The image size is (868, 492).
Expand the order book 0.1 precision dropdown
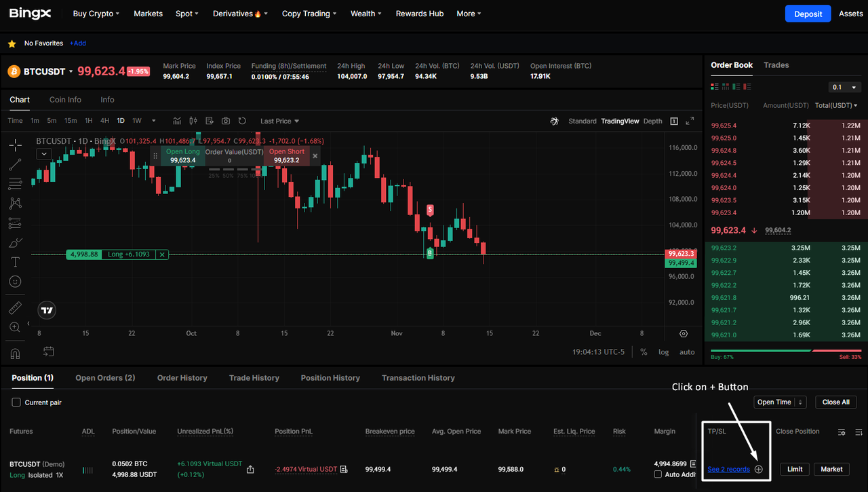[x=845, y=87]
